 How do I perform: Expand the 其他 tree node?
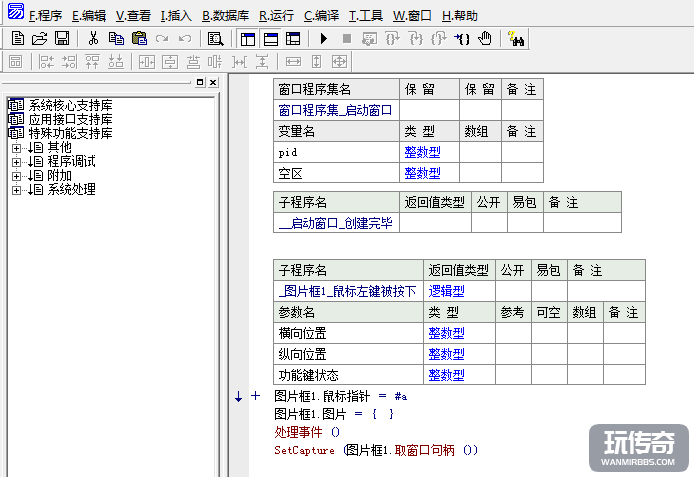point(16,148)
